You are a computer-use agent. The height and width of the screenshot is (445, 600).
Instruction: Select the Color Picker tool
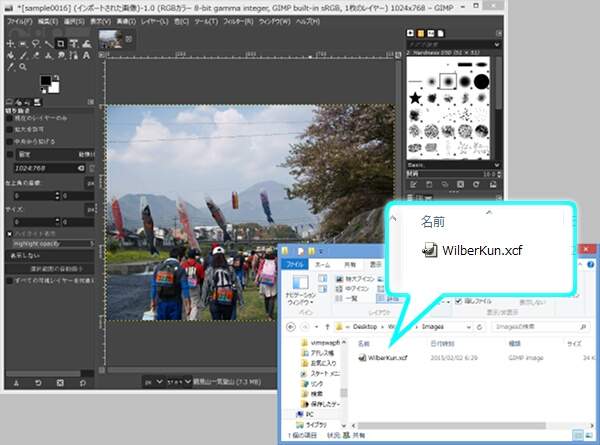(10, 67)
